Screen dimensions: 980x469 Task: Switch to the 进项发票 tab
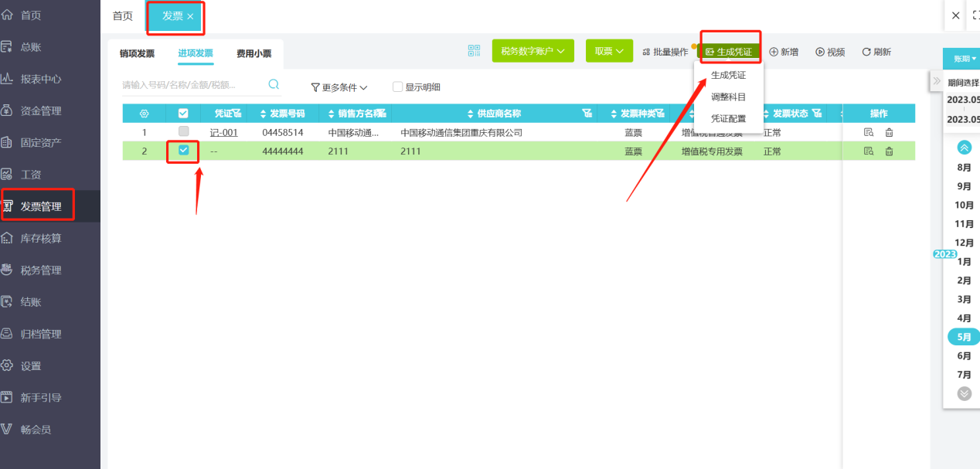pyautogui.click(x=195, y=53)
